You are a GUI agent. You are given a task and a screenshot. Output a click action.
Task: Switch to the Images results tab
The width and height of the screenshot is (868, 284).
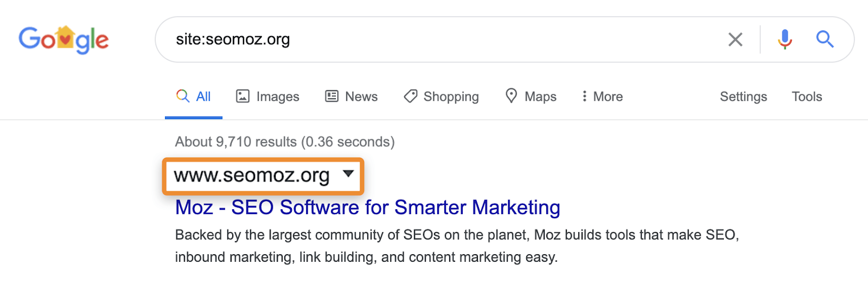(277, 96)
